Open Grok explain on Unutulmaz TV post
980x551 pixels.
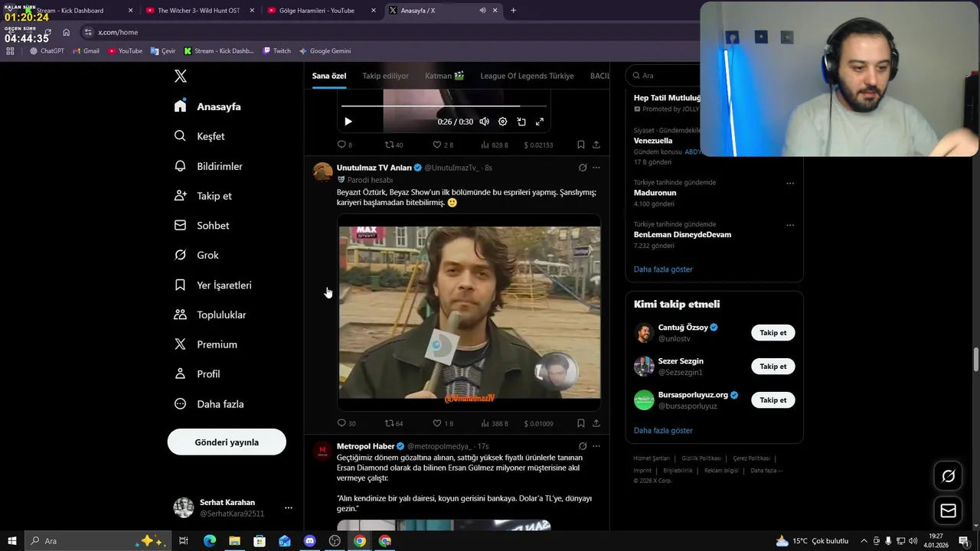pyautogui.click(x=583, y=168)
